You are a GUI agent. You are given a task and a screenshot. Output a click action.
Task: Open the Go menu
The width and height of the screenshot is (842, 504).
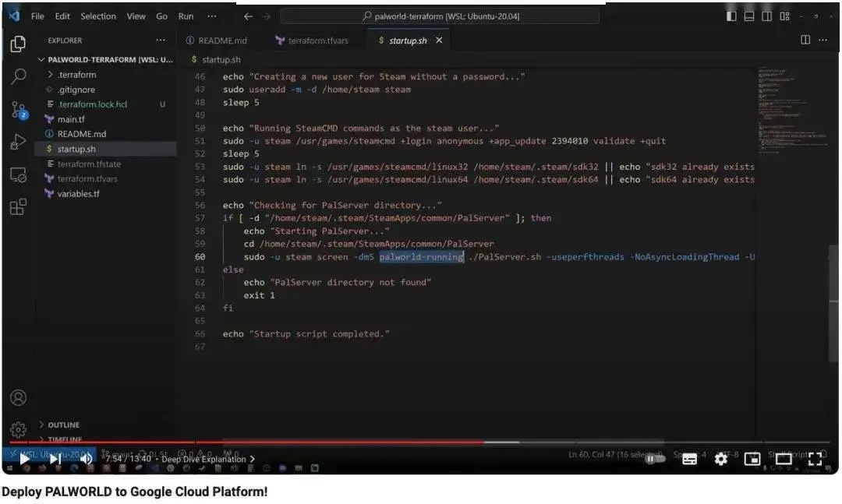161,16
